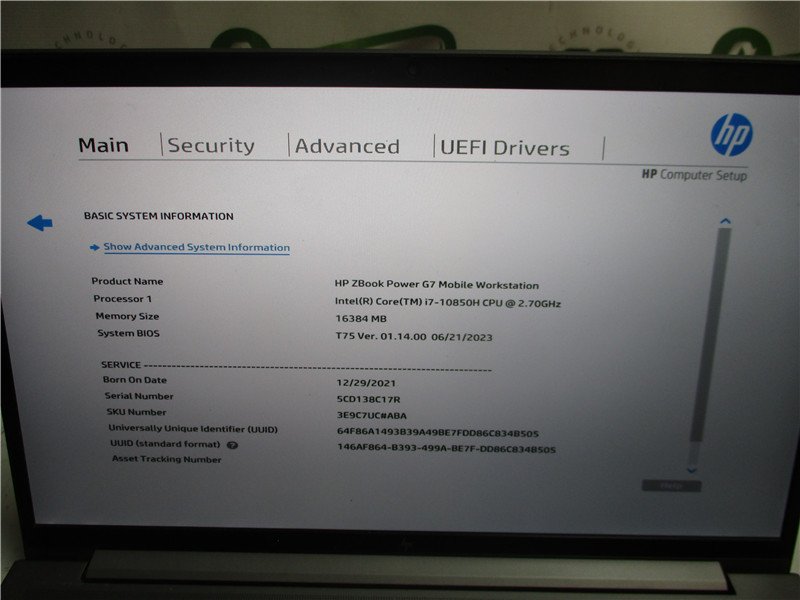Select the i7-10850H CPU value
This screenshot has height=600, width=800.
pos(448,303)
